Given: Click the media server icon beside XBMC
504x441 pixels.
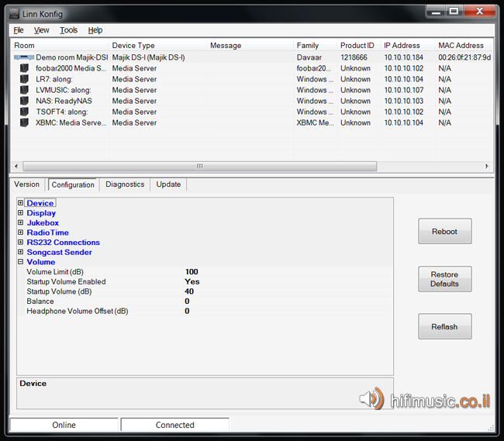Looking at the screenshot, I should tap(24, 123).
